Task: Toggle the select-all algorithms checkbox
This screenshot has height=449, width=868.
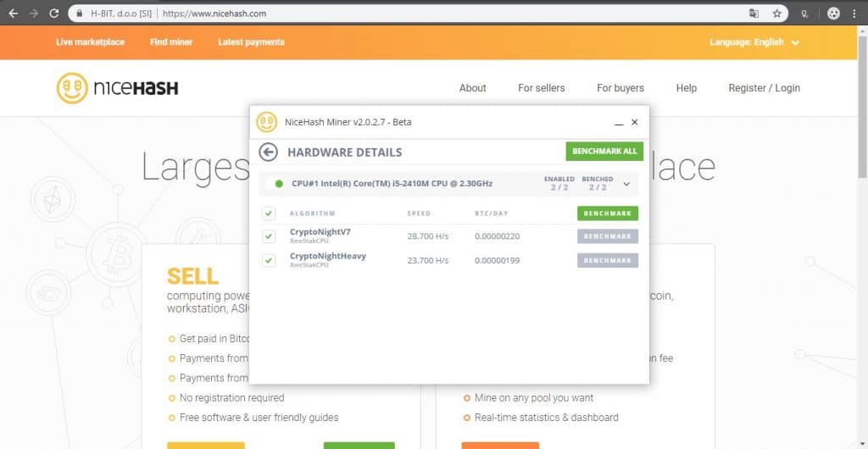Action: pos(269,213)
